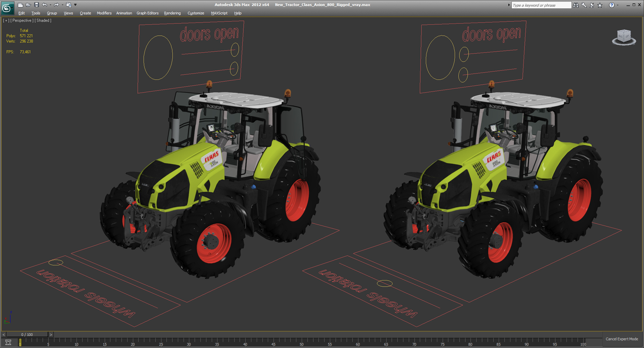Open the Customize menu

pyautogui.click(x=196, y=13)
